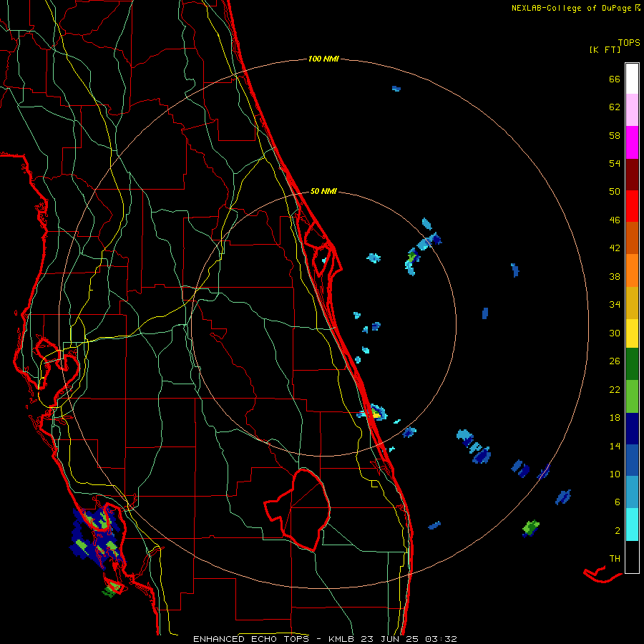This screenshot has width=644, height=644.
Task: Click the "NEXLAB-College of DuPage" label
Action: [x=571, y=8]
